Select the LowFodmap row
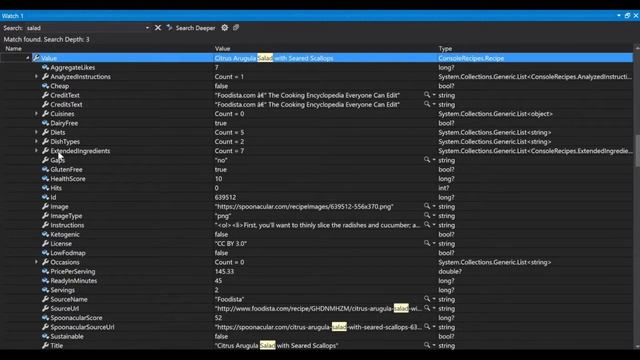This screenshot has height=360, width=640. [317, 253]
